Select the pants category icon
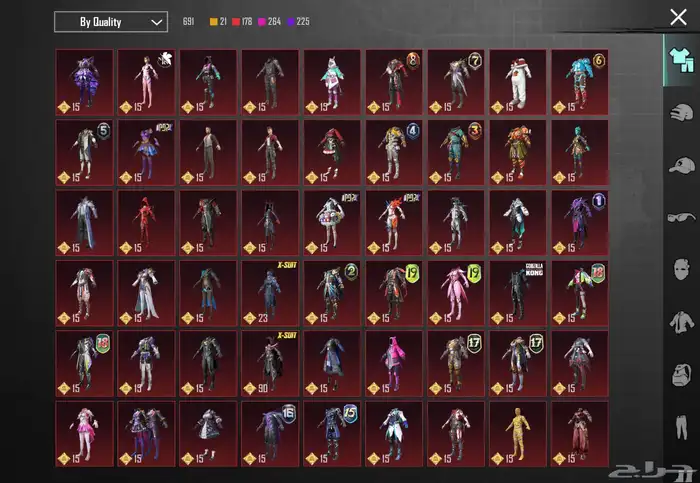This screenshot has width=700, height=483. point(680,427)
